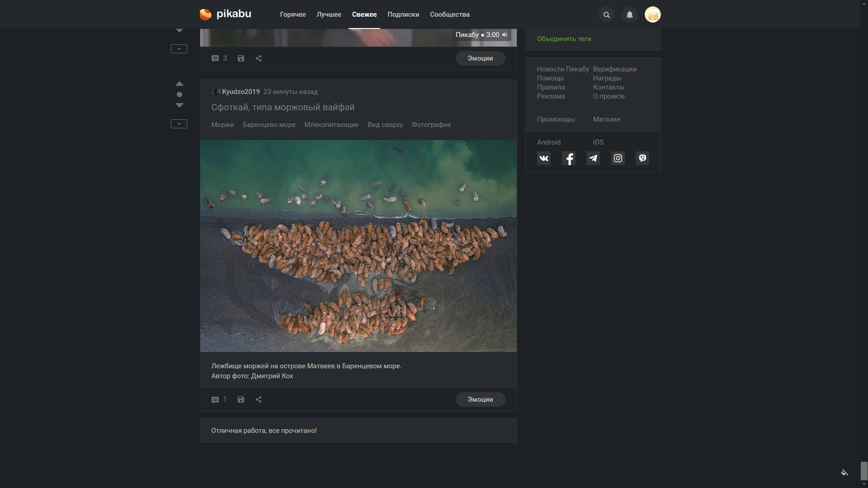The image size is (868, 488).
Task: Collapse the upper video post minus box
Action: [179, 49]
